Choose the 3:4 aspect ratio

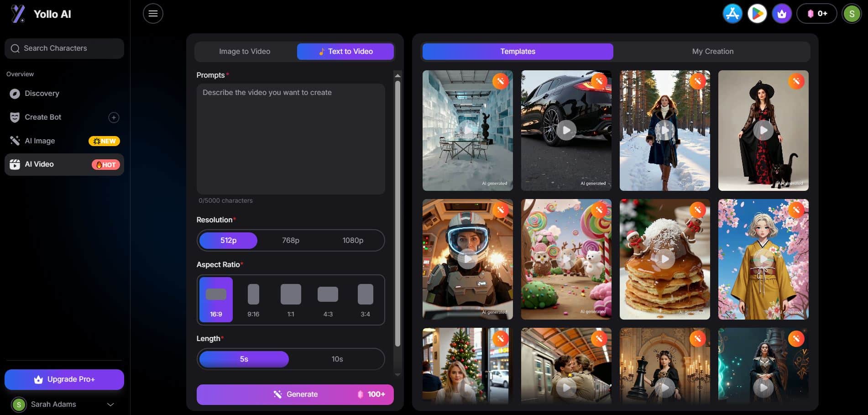click(x=366, y=299)
